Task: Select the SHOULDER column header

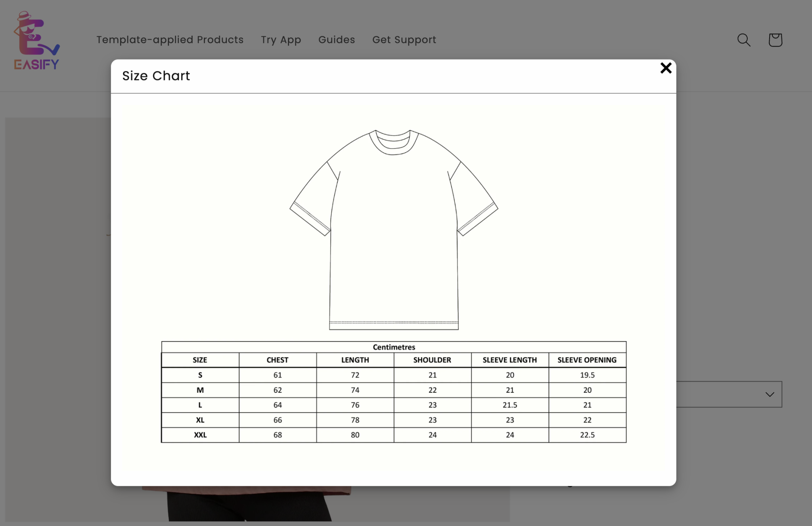Action: [x=432, y=360]
